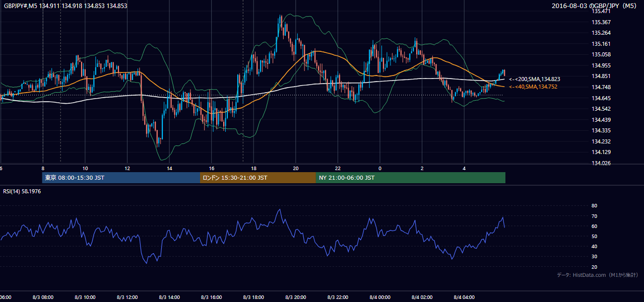The height and width of the screenshot is (302, 644).
Task: Click the 8/3 10:00 bottom time label
Action: tap(85, 297)
